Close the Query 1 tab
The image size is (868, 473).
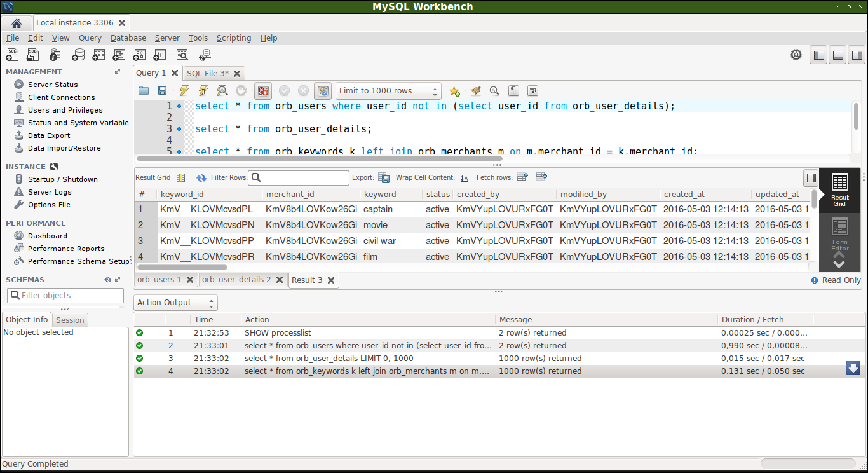click(x=175, y=73)
